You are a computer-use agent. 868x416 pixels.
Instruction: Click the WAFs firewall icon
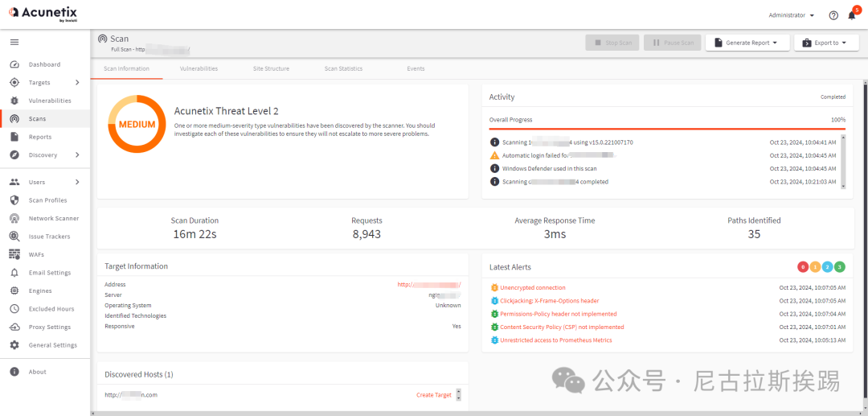click(15, 255)
